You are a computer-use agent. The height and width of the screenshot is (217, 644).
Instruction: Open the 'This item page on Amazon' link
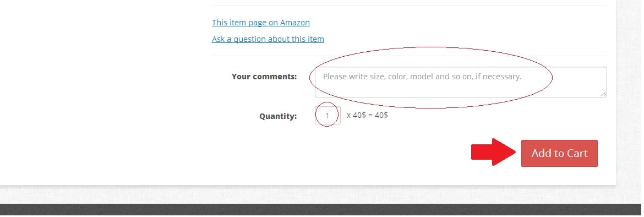(261, 23)
